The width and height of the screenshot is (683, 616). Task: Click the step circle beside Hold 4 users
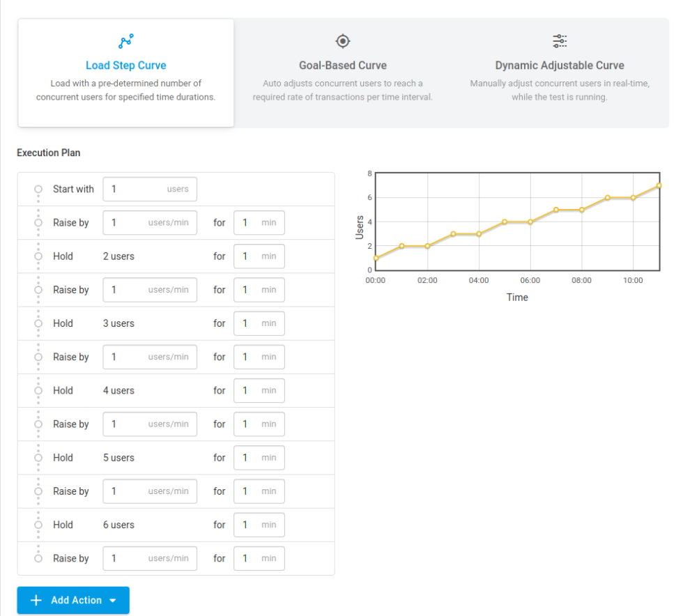tap(38, 390)
